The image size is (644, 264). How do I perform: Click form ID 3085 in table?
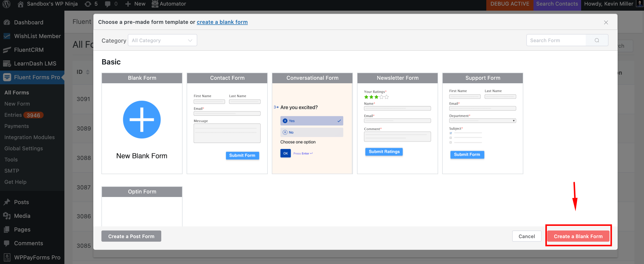pos(84,246)
